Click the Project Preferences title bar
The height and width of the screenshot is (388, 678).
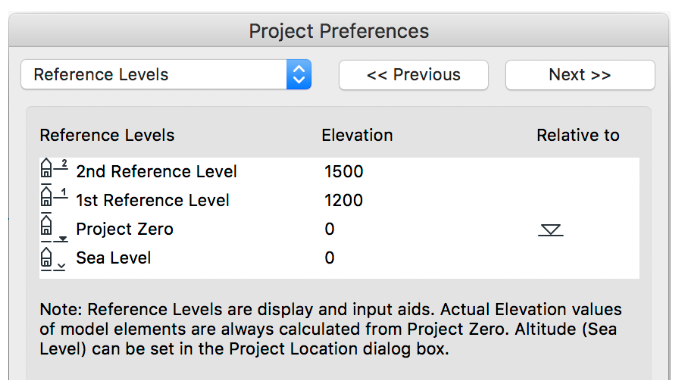pyautogui.click(x=339, y=30)
